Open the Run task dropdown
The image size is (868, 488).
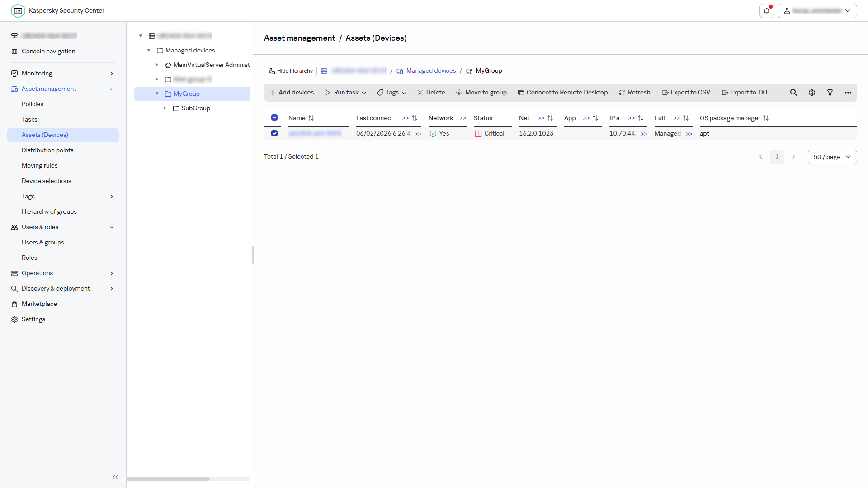[x=345, y=93]
